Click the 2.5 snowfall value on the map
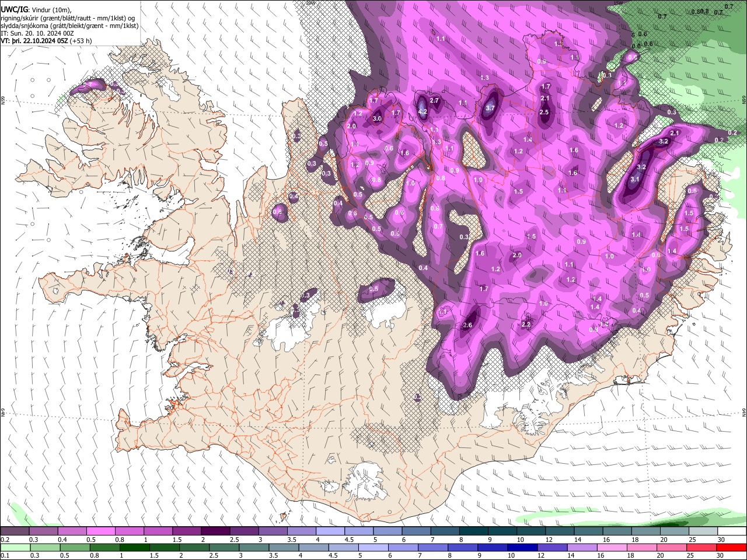 [x=544, y=112]
